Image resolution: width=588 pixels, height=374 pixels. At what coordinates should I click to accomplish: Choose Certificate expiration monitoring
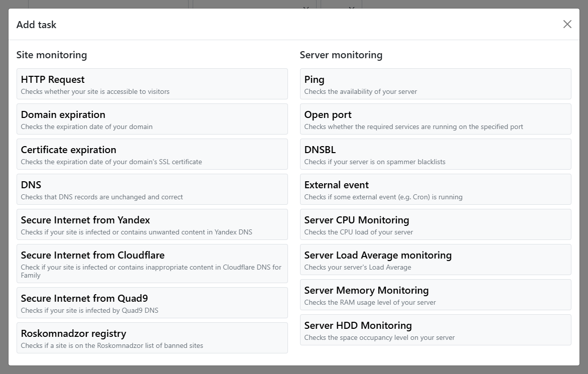[152, 154]
